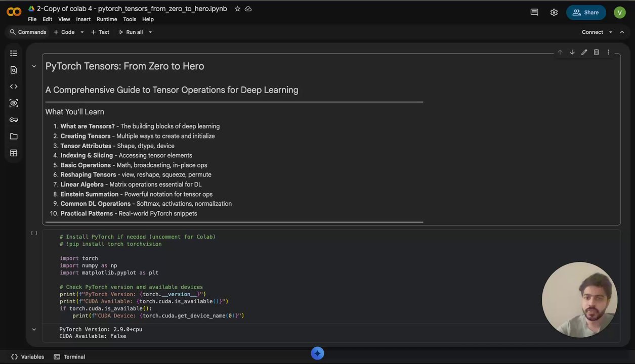
Task: Click the presenter webcam video bubble
Action: coord(580,300)
